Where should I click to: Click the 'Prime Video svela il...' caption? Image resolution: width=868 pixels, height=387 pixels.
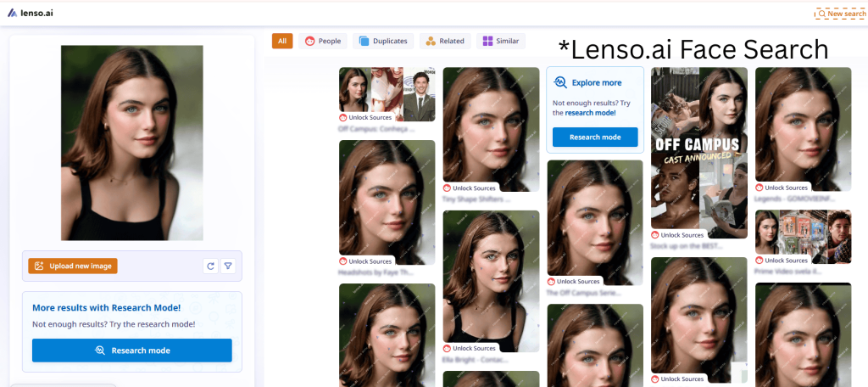coord(787,271)
